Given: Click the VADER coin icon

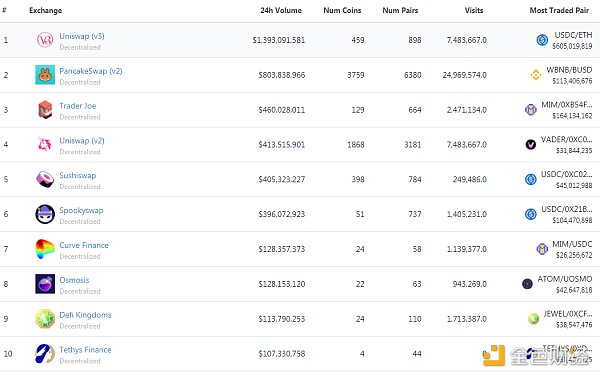Looking at the screenshot, I should (530, 145).
